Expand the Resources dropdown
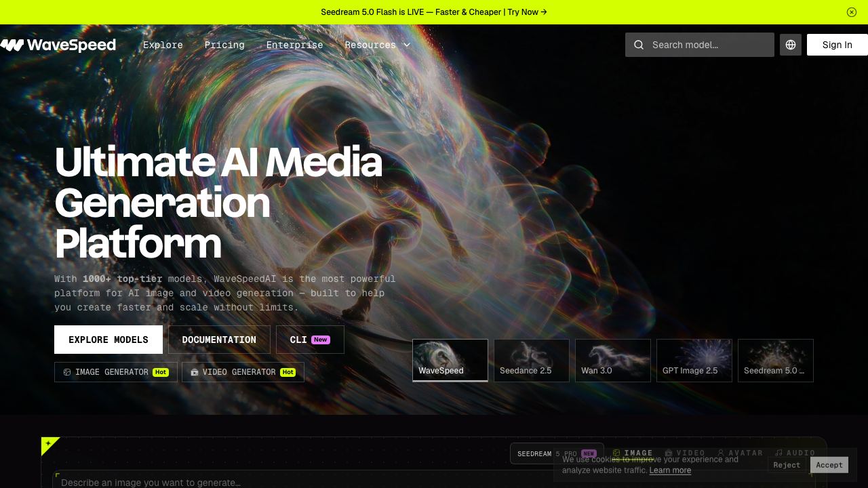The height and width of the screenshot is (488, 868). [x=378, y=45]
